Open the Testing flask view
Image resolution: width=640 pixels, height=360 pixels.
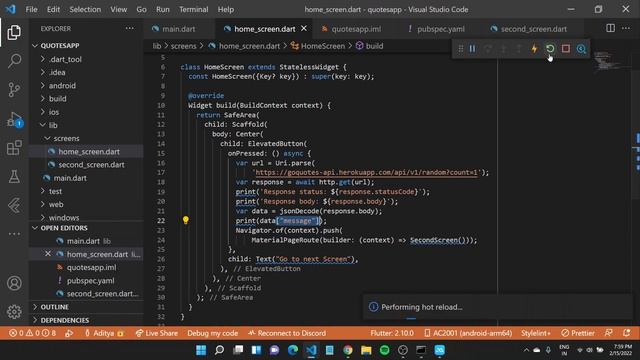coord(14,176)
